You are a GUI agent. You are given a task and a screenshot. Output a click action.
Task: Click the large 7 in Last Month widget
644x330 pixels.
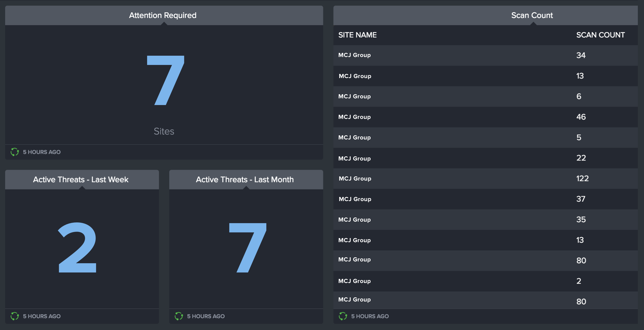[x=248, y=248]
